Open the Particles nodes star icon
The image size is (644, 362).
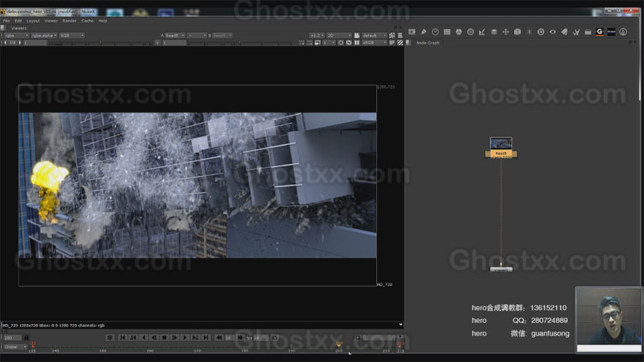pyautogui.click(x=529, y=32)
